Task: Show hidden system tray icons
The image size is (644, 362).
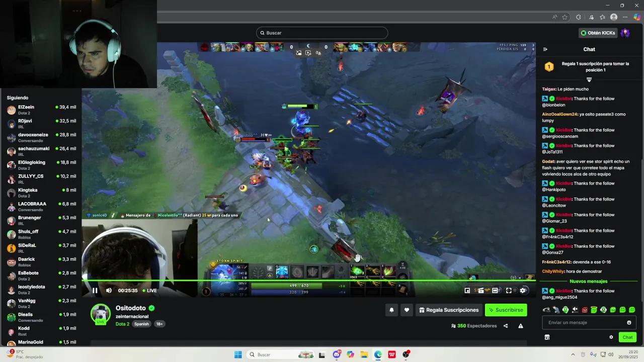Action: tap(573, 354)
